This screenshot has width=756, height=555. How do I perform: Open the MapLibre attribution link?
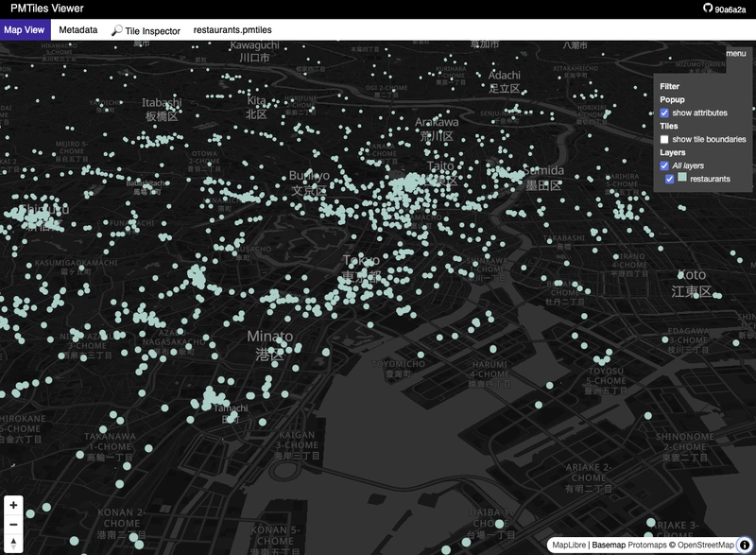tap(569, 545)
